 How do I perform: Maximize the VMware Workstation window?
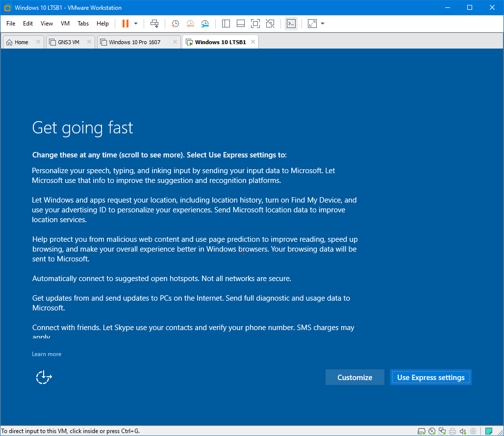(x=470, y=7)
